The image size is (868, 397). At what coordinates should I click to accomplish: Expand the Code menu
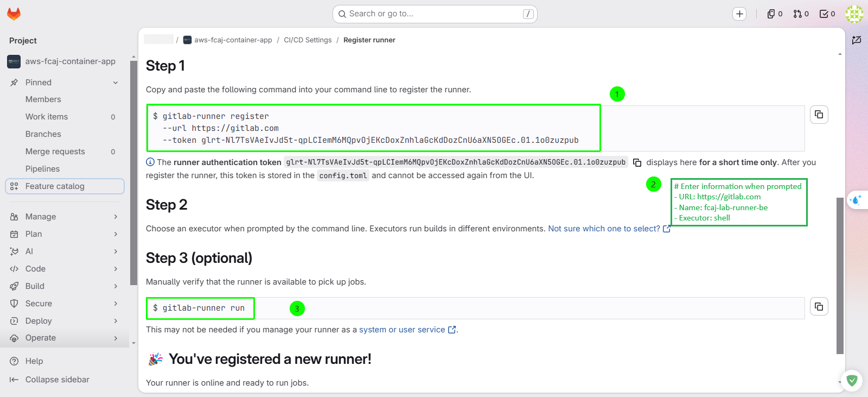click(65, 269)
